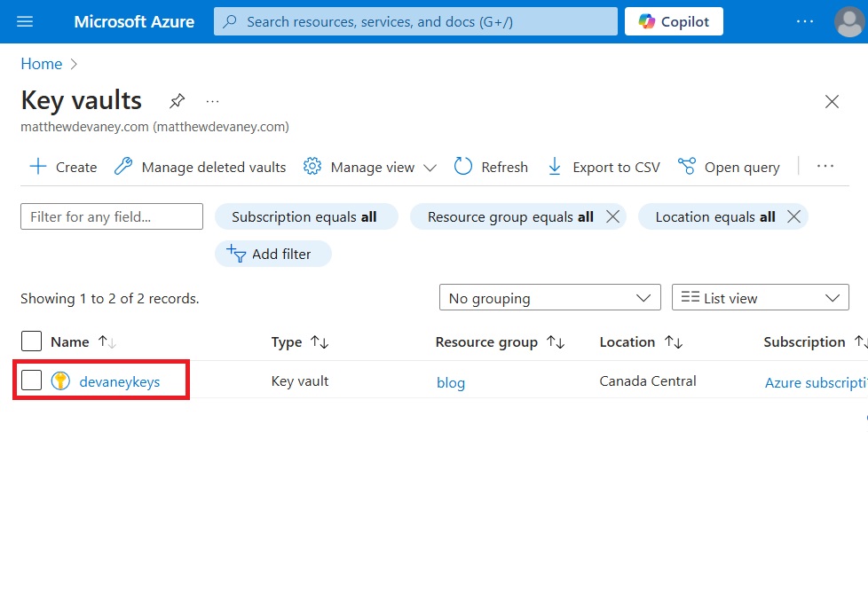
Task: Click the Refresh icon
Action: (462, 167)
